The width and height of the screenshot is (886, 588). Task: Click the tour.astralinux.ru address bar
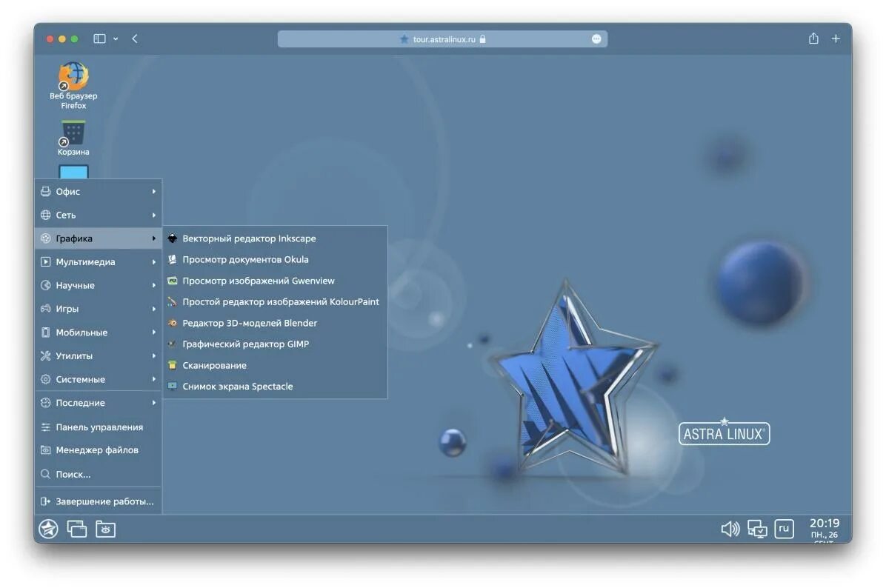click(x=442, y=39)
